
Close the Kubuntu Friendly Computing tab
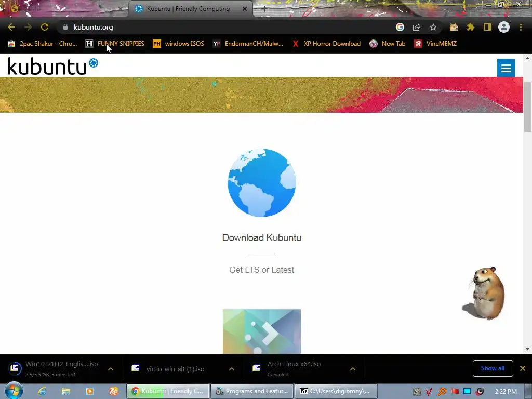tap(245, 9)
